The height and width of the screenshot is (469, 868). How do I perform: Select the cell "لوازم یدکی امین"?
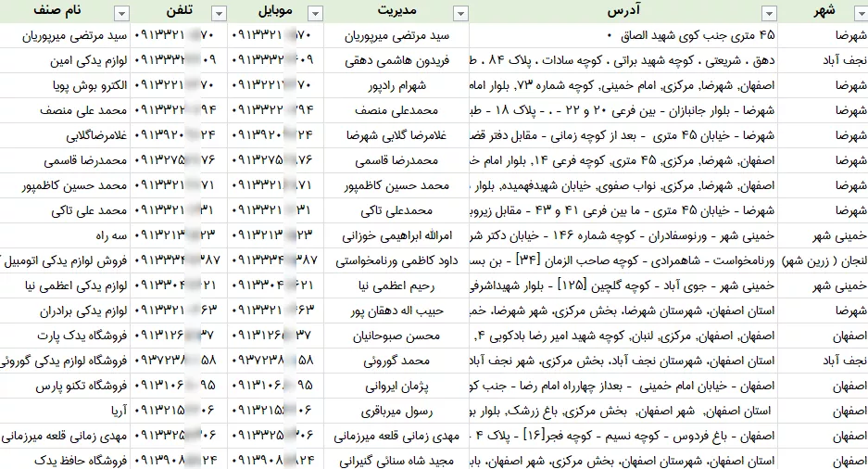pos(65,60)
